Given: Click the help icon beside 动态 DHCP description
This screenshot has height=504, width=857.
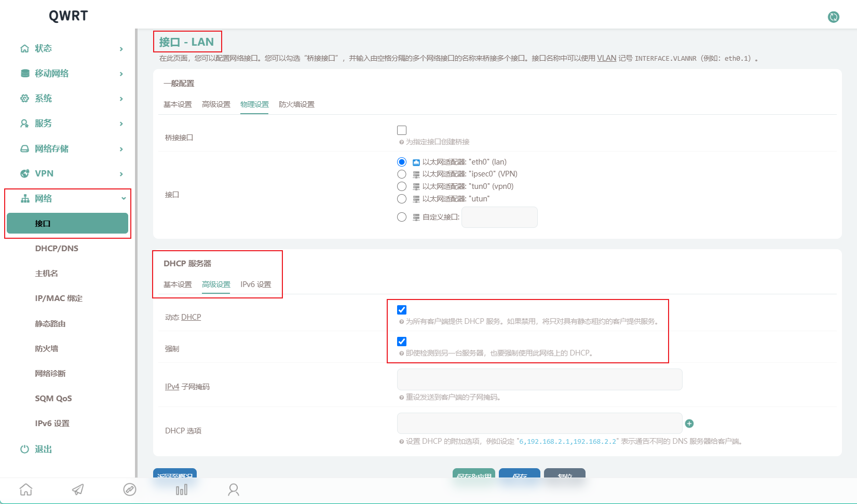Looking at the screenshot, I should (x=401, y=322).
